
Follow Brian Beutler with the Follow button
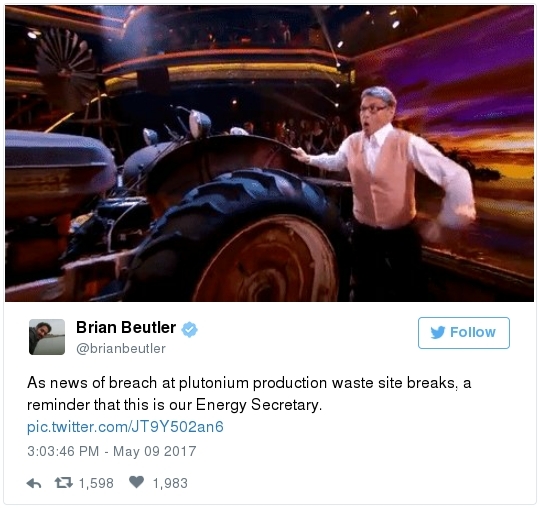(464, 333)
